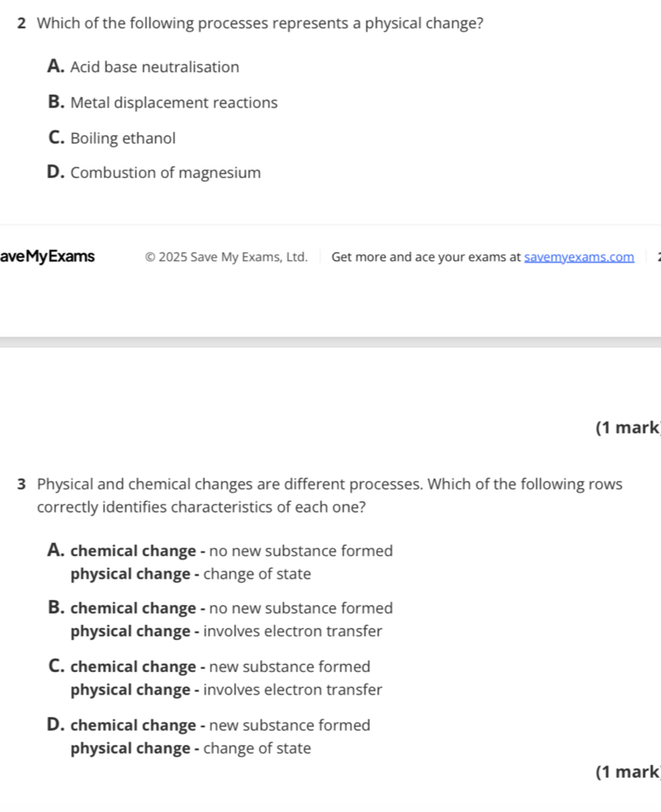Click the bold question number 2
Viewport: 661px width, 812px height.
(x=21, y=23)
